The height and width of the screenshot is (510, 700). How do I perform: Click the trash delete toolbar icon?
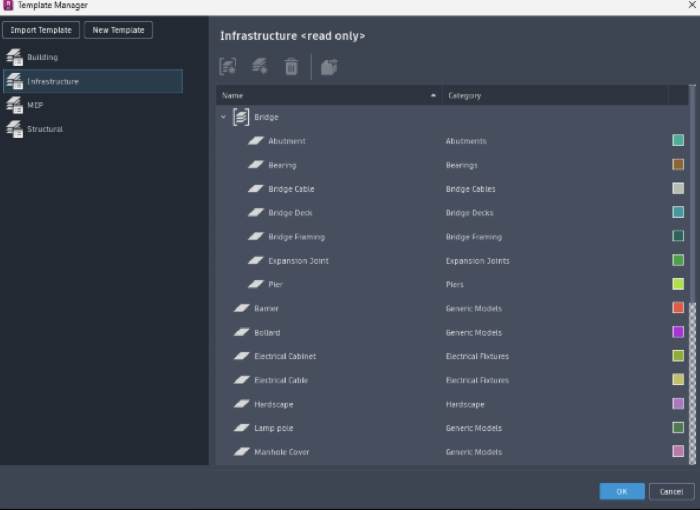click(x=291, y=67)
